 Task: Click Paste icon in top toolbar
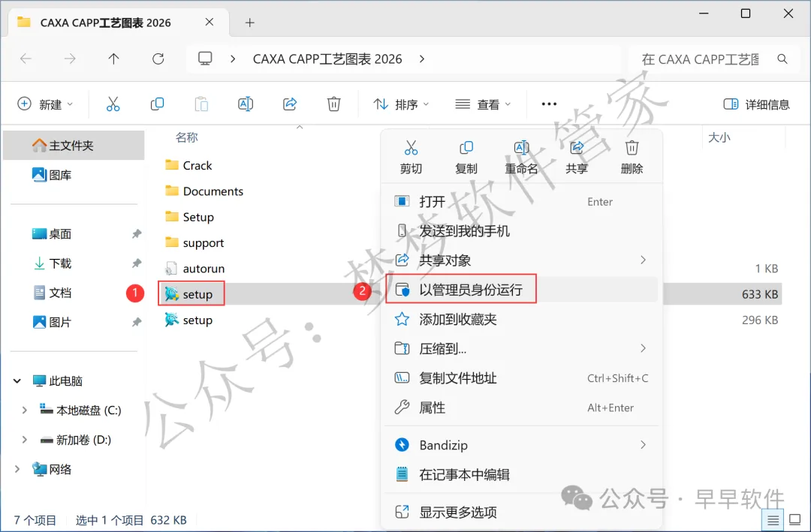(201, 104)
